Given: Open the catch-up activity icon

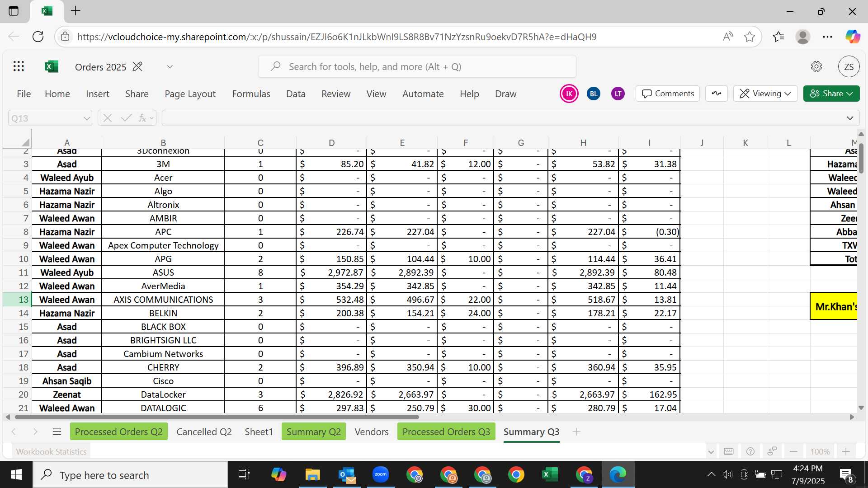Looking at the screenshot, I should click(x=717, y=94).
